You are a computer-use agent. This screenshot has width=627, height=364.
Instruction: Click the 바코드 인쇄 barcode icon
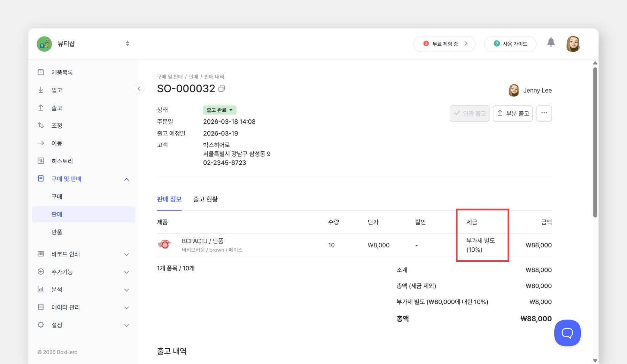point(41,254)
